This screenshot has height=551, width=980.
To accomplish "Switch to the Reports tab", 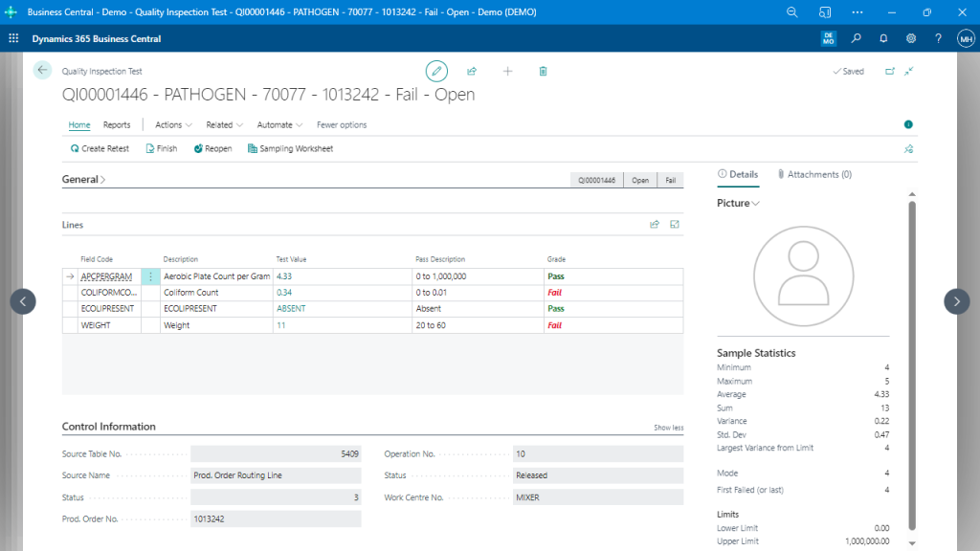I will click(x=117, y=125).
